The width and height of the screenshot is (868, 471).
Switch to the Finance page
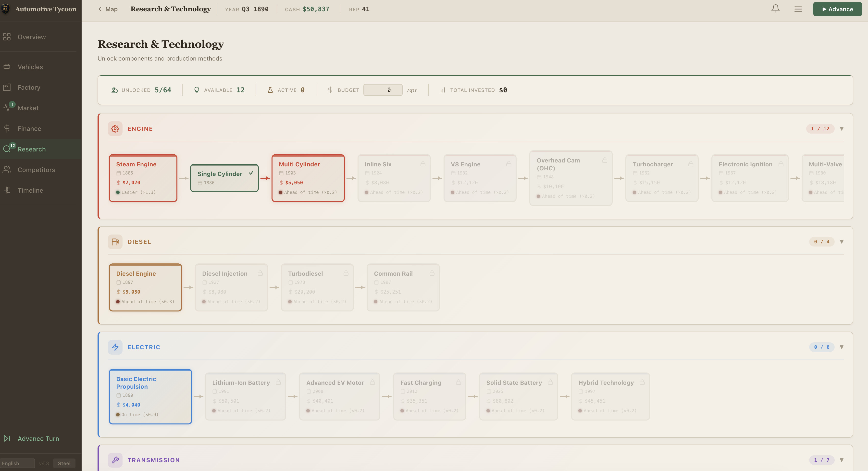tap(41, 128)
